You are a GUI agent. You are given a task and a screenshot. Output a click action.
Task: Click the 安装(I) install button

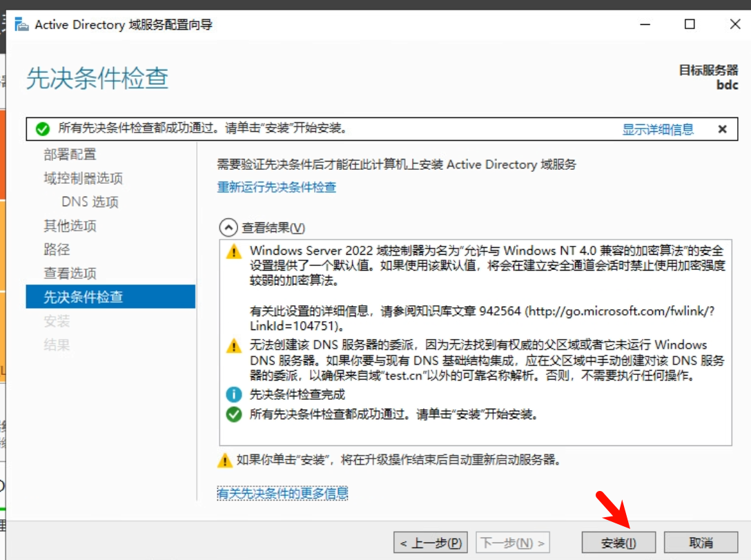point(618,543)
